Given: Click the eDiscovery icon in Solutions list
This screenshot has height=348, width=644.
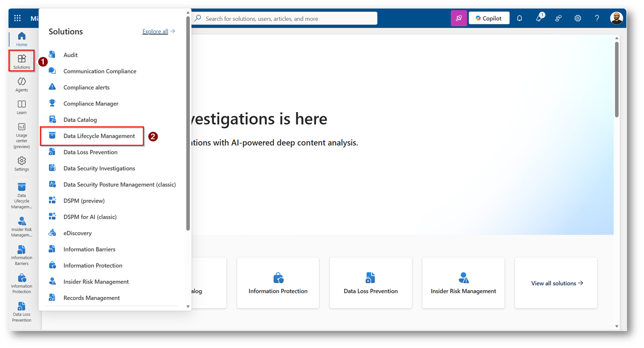Looking at the screenshot, I should (52, 233).
